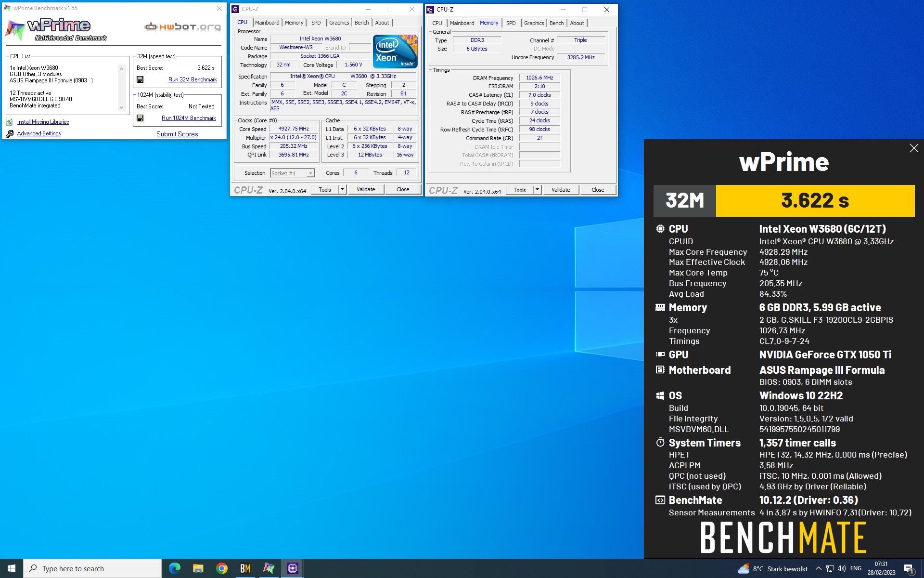Open File Explorer from the taskbar

coord(198,568)
